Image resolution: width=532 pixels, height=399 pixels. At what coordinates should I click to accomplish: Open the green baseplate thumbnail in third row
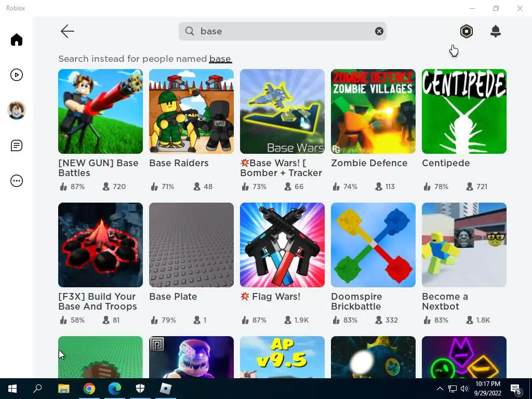[x=100, y=357]
